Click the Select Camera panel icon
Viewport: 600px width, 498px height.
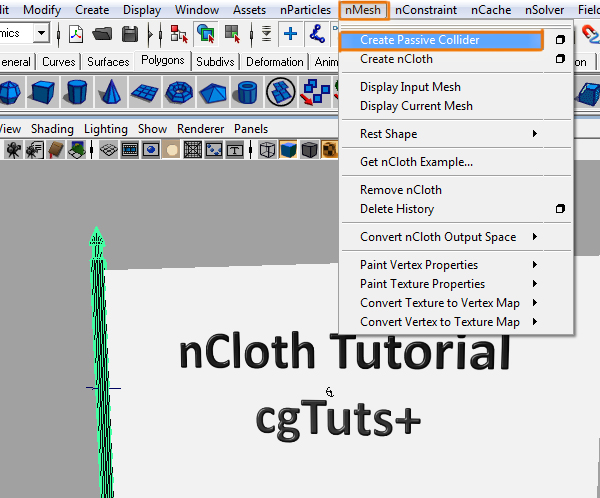point(13,150)
